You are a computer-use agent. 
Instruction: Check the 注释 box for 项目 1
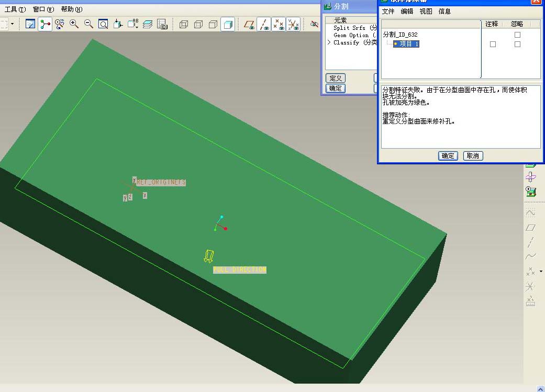493,44
